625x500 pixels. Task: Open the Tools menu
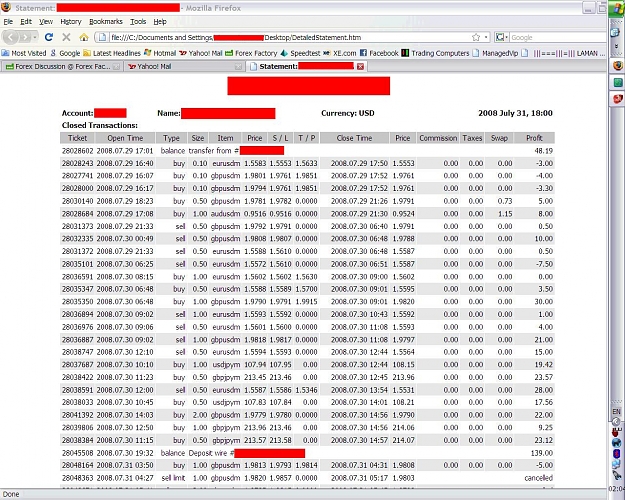(138, 22)
